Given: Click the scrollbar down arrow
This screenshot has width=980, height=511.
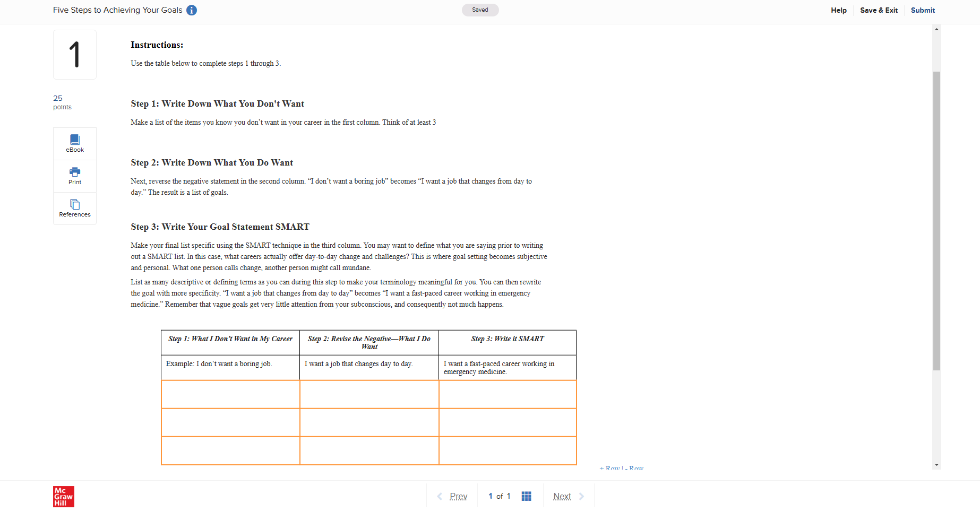Looking at the screenshot, I should click(x=936, y=465).
